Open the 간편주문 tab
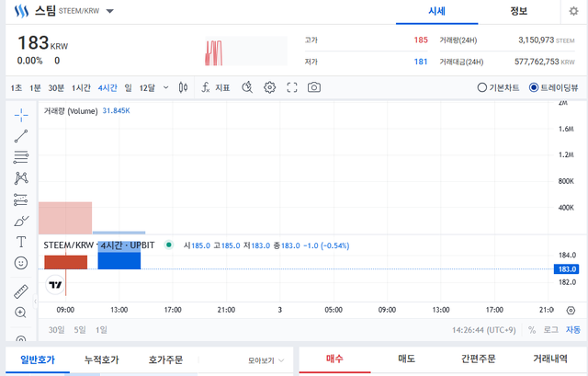The width and height of the screenshot is (588, 376). pos(478,359)
